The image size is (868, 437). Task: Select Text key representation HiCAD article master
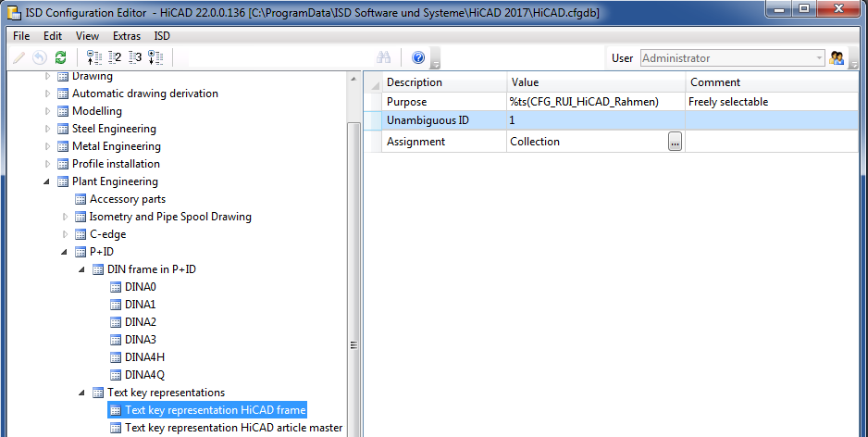click(233, 428)
